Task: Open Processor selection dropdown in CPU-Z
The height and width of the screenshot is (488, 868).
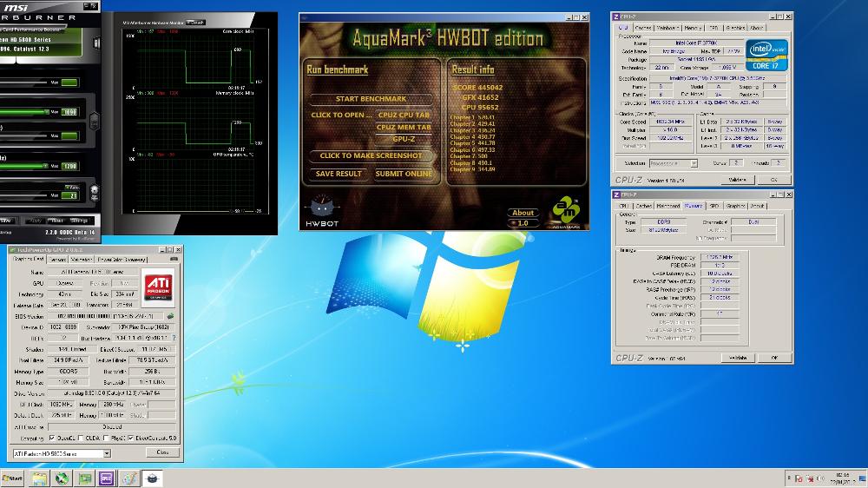Action: tap(674, 163)
